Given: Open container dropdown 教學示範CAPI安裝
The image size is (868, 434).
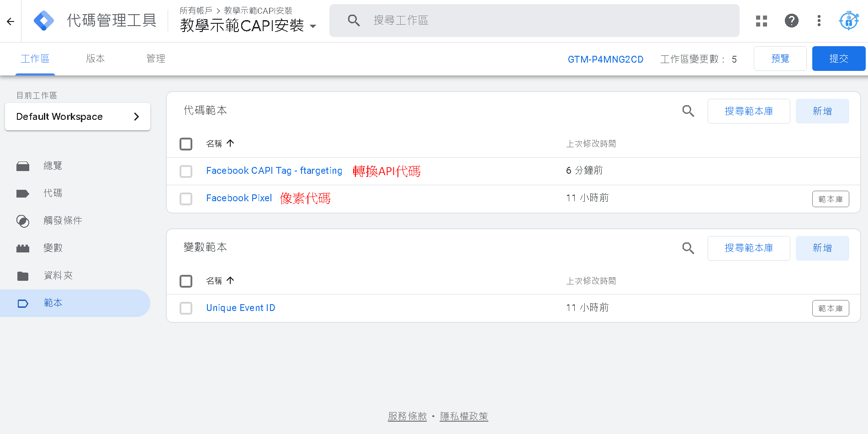Looking at the screenshot, I should tap(248, 26).
